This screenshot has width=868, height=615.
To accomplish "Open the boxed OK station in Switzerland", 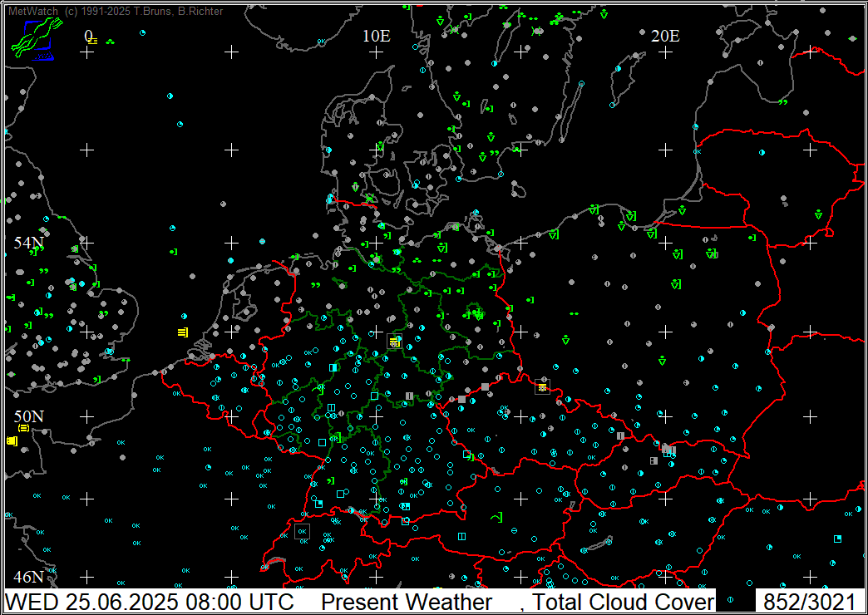I will click(x=303, y=531).
